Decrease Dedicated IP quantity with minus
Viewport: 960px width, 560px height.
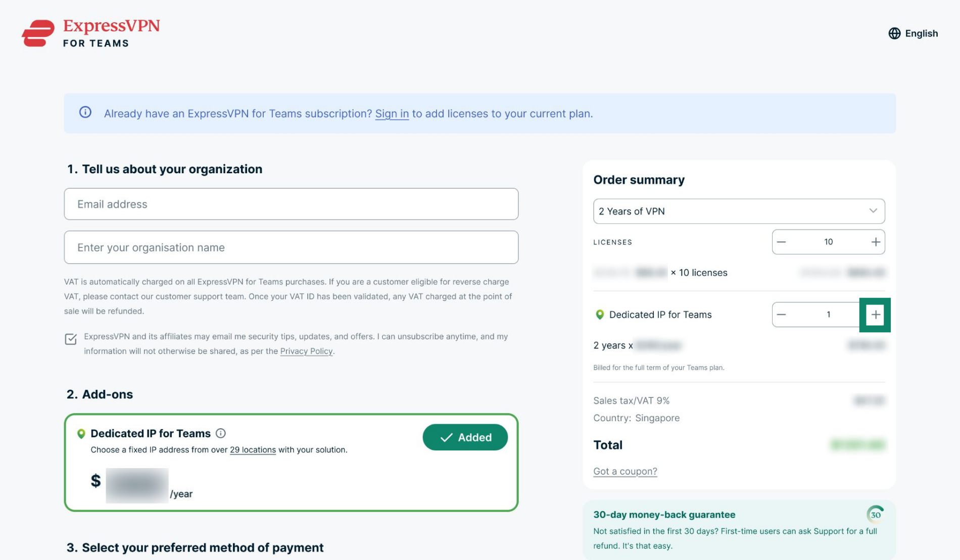781,315
